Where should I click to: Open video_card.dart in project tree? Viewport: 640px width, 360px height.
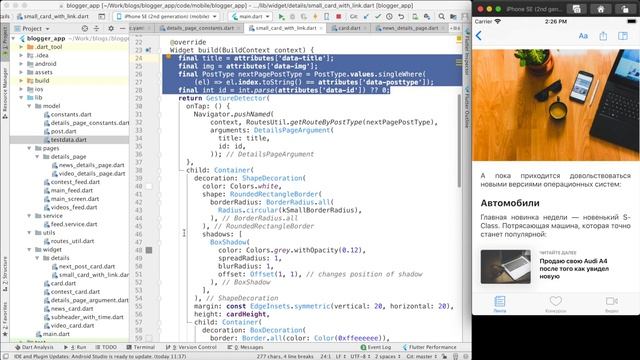click(x=72, y=326)
